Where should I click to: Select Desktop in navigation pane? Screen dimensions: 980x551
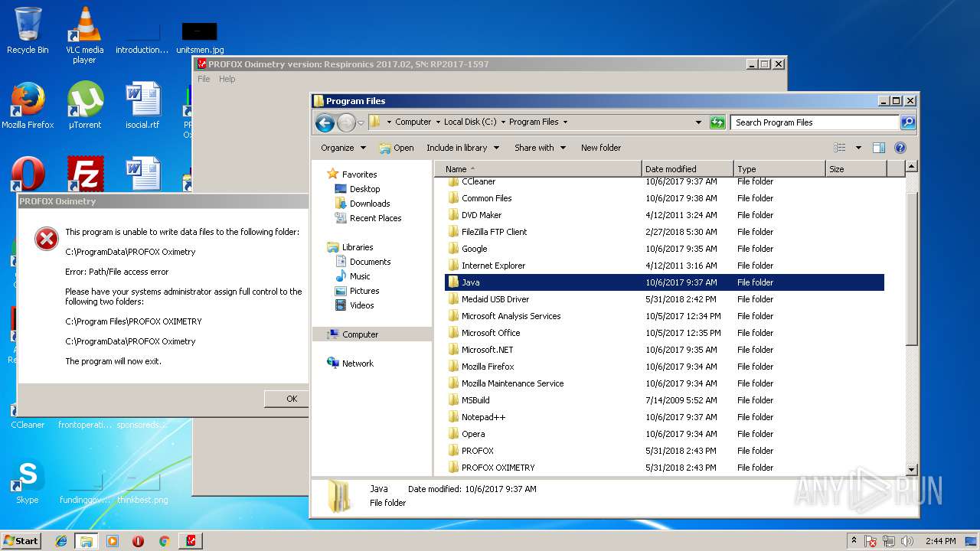coord(364,189)
